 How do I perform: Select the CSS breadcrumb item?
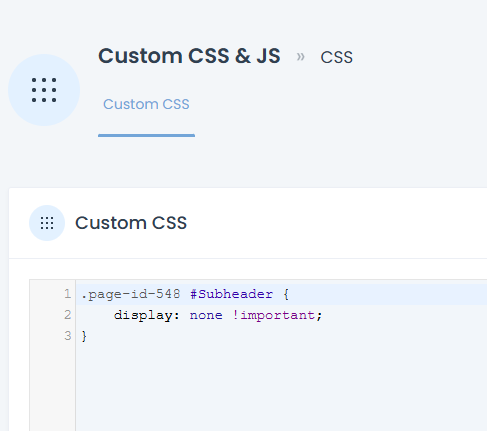336,57
